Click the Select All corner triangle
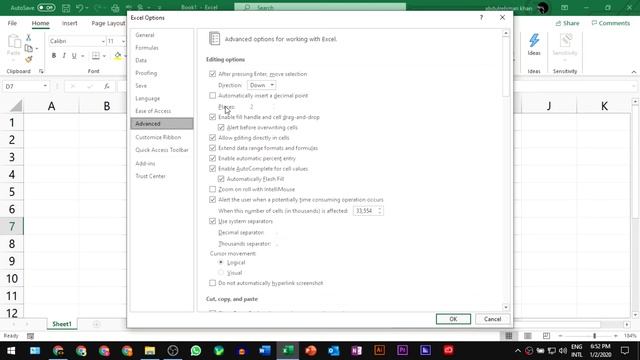 click(x=16, y=106)
